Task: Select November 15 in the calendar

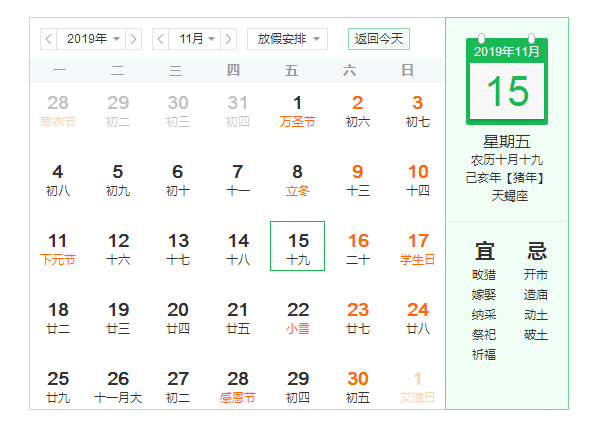Action: point(298,247)
